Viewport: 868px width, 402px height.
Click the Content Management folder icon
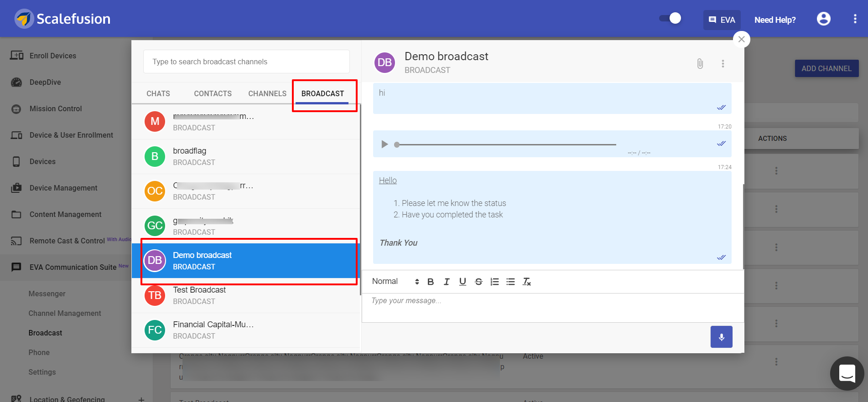(16, 215)
